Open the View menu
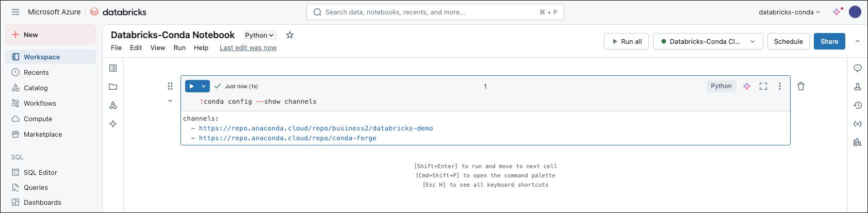Screen dimensions: 868x213 click(x=158, y=47)
